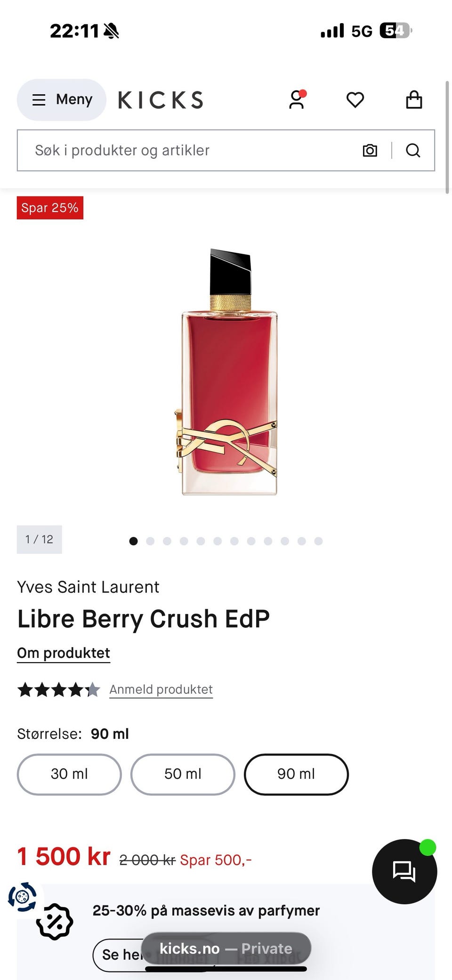Tap the magnifying glass search icon
452x980 pixels.
tap(413, 150)
